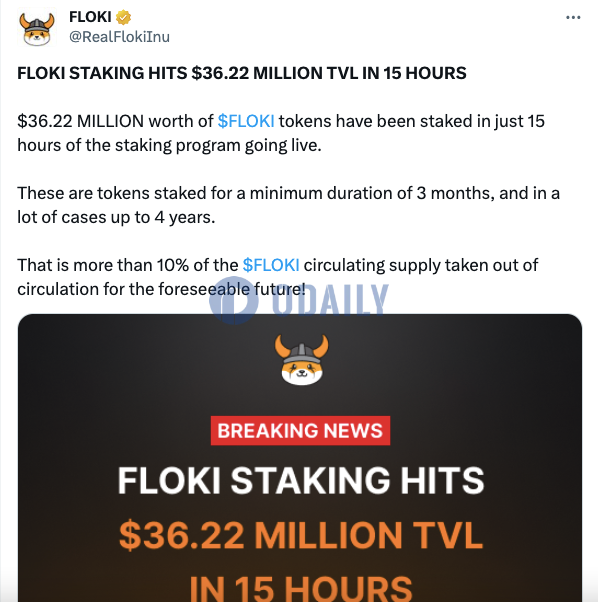Image resolution: width=598 pixels, height=602 pixels.
Task: Click white 'FLOKI STAKING HITS' text in image
Action: click(x=301, y=480)
